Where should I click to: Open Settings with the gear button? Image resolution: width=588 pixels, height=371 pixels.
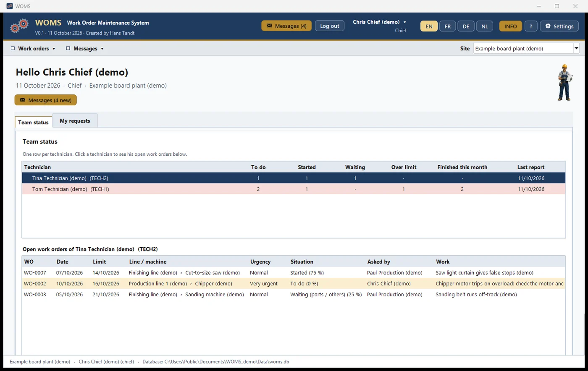(x=559, y=26)
